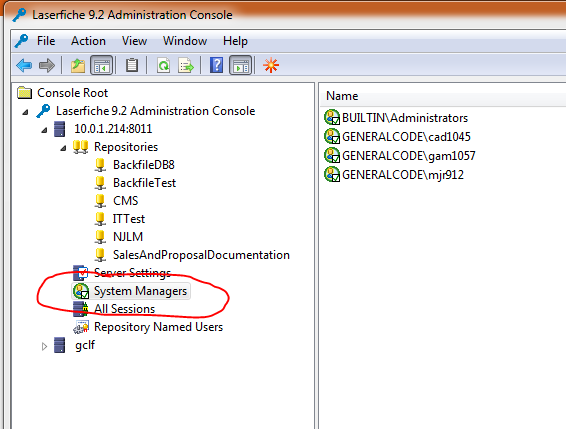The width and height of the screenshot is (566, 429).
Task: Select the SalesAndProposalDocumentation repository
Action: [201, 255]
